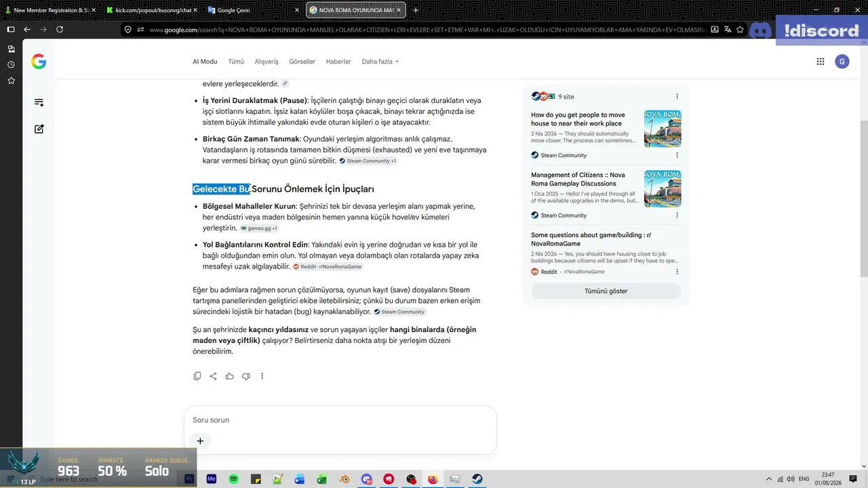This screenshot has height=488, width=868.
Task: Open Firefox history in the browser sidebar
Action: pos(11,65)
